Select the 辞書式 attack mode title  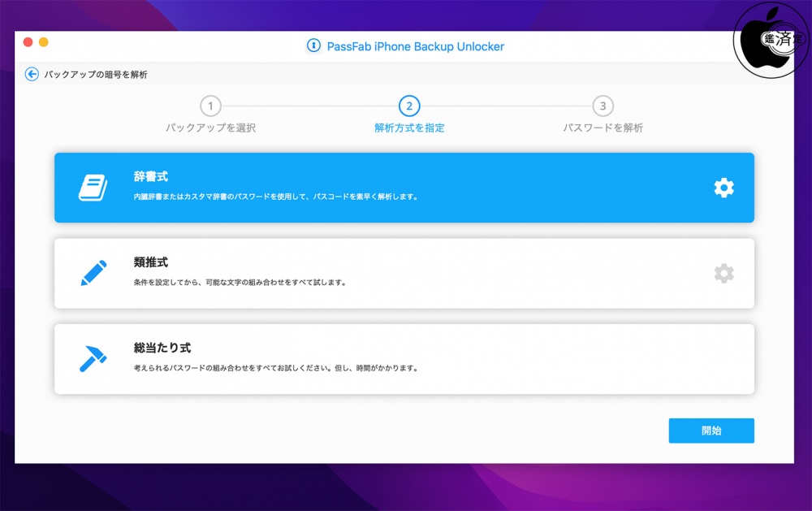coord(151,176)
